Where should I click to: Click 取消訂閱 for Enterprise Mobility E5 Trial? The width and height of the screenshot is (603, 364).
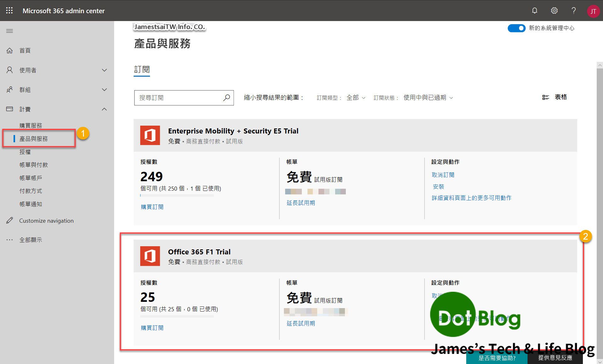(443, 175)
